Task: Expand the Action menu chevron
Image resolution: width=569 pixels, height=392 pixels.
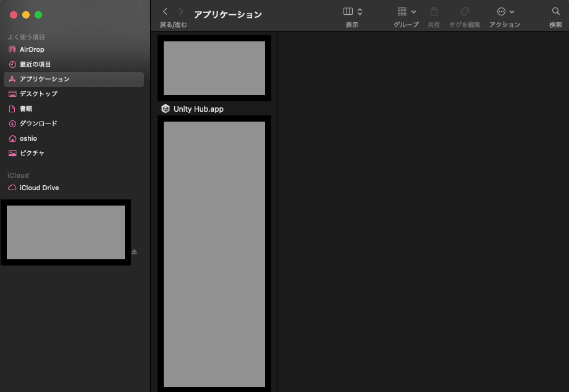Action: [512, 12]
